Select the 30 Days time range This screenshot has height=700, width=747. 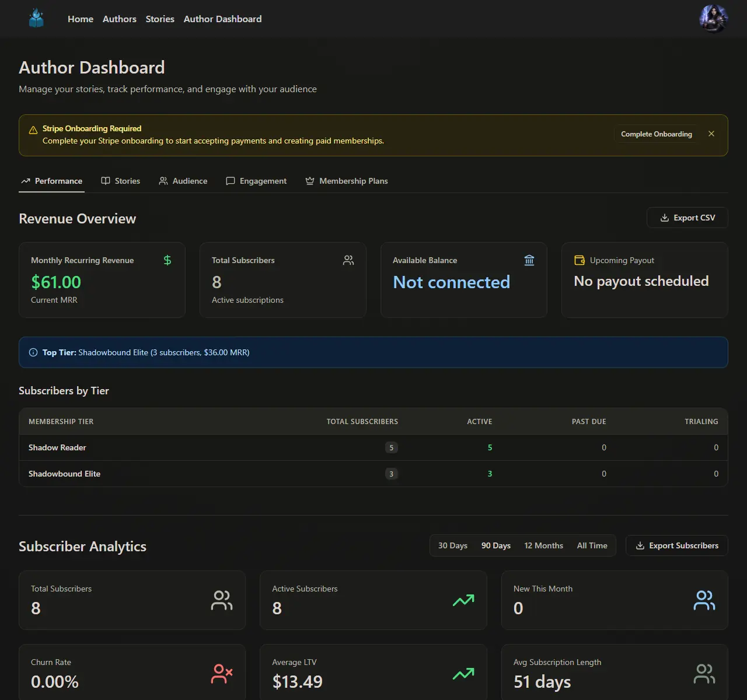(x=452, y=545)
